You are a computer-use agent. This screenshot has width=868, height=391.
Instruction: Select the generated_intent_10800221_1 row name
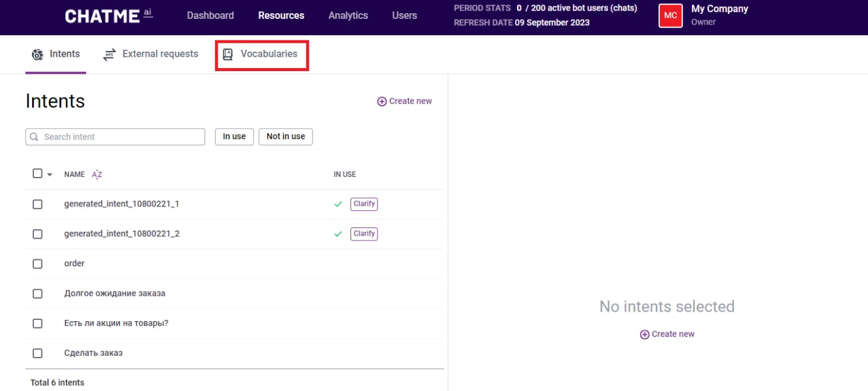pos(121,204)
